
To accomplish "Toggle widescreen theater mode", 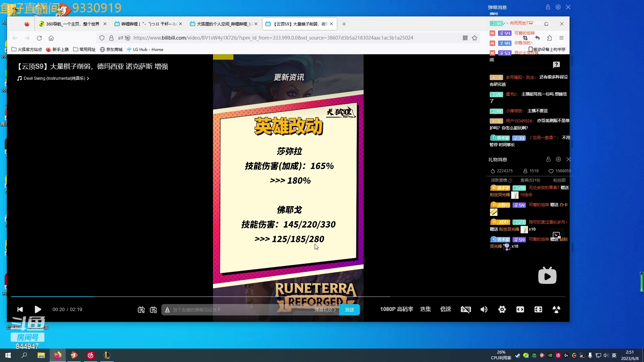I will [x=520, y=309].
